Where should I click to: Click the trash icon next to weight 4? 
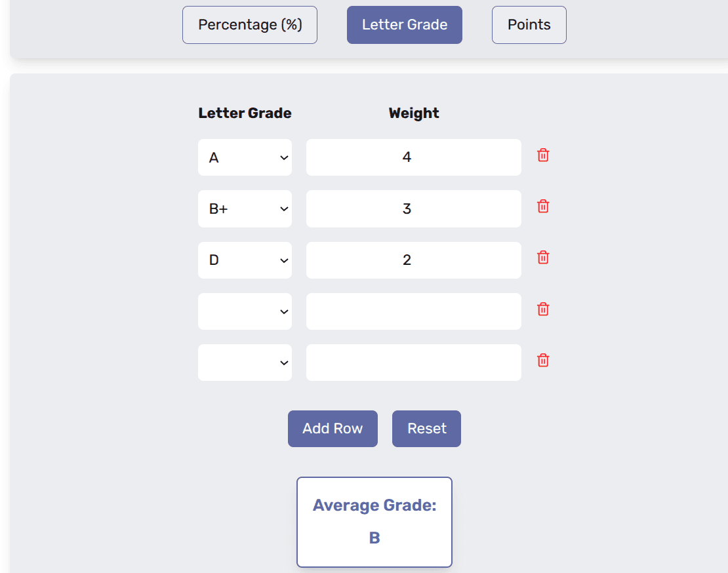[542, 155]
